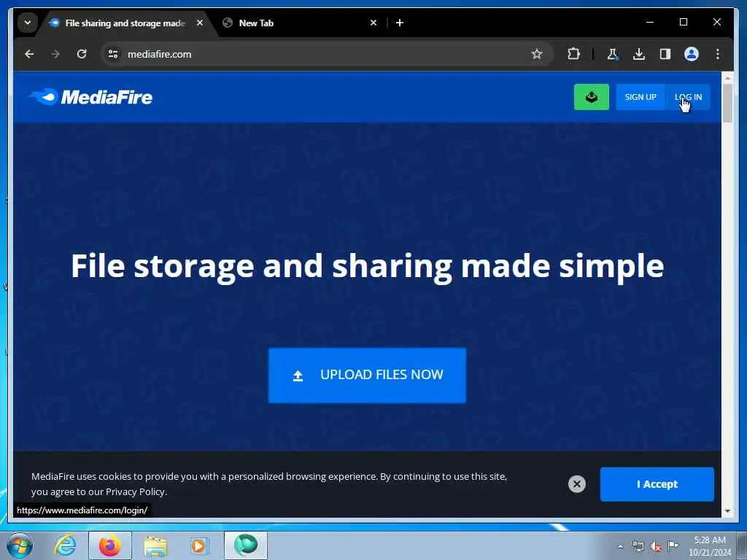Click the scrollbar up arrow
The width and height of the screenshot is (747, 560).
pyautogui.click(x=727, y=77)
